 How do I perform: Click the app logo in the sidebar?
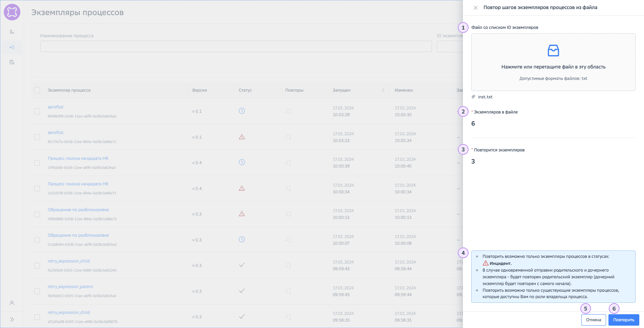click(x=12, y=12)
